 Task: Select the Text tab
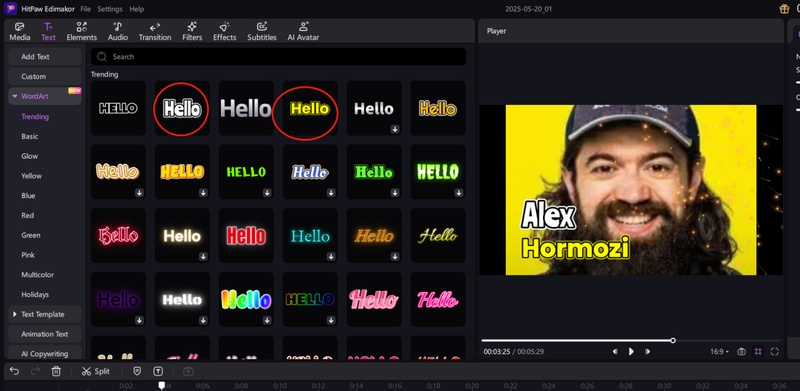click(x=48, y=32)
